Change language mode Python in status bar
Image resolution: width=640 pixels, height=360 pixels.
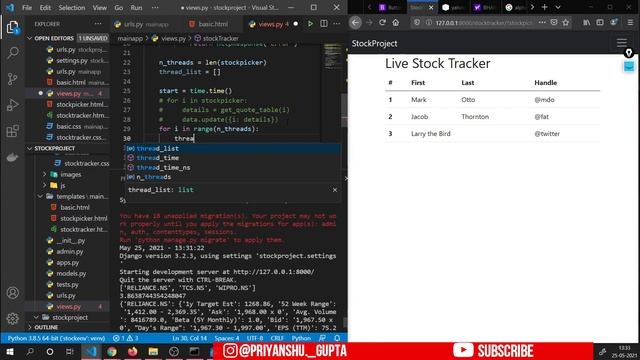tap(301, 338)
